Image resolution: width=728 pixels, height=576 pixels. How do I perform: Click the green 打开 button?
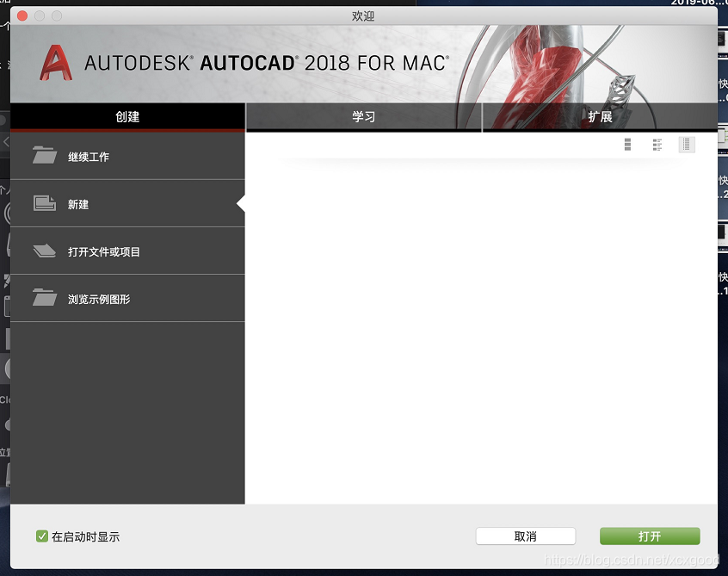tap(650, 536)
